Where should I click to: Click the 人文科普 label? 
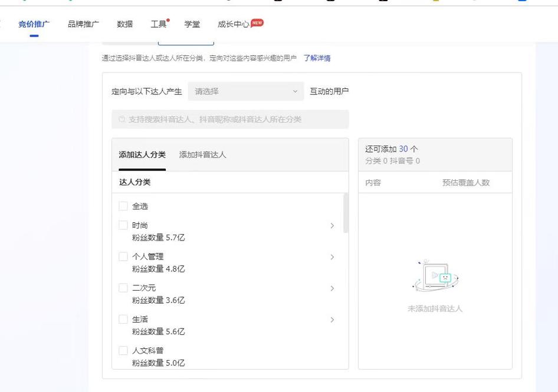147,350
